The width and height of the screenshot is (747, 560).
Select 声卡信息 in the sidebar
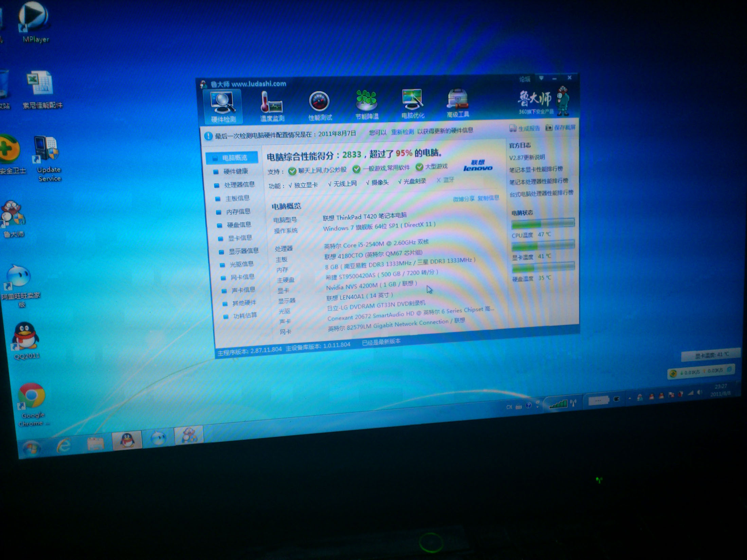238,290
